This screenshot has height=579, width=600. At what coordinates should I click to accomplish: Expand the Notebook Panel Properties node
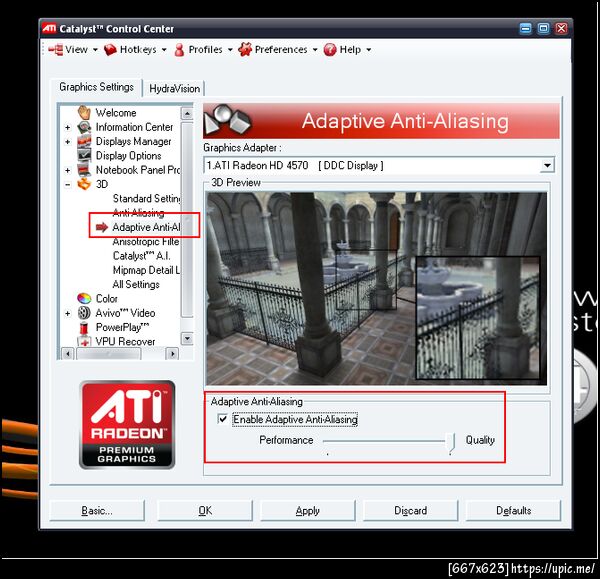pos(68,170)
